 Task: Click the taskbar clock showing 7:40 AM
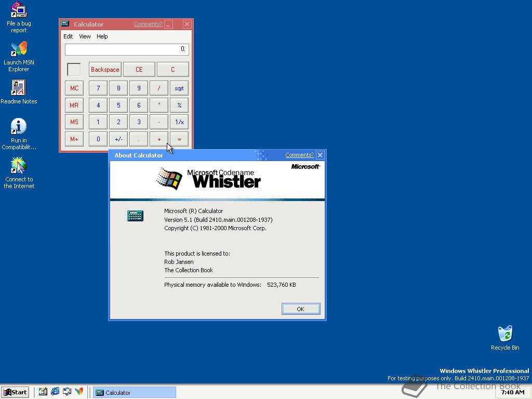click(x=513, y=392)
